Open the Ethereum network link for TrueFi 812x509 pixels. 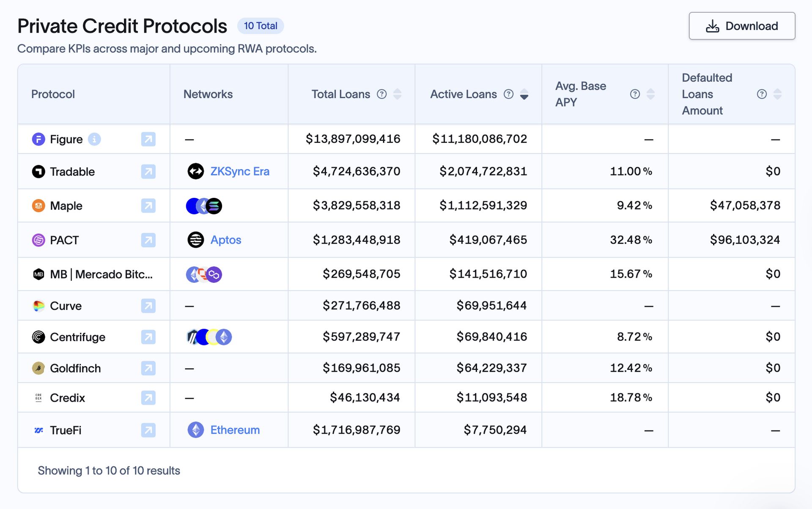point(235,430)
